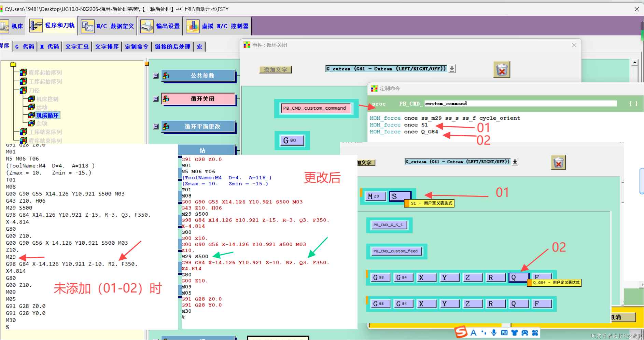The height and width of the screenshot is (340, 644).
Task: Open the Sogou skin shirt icon
Action: click(514, 332)
